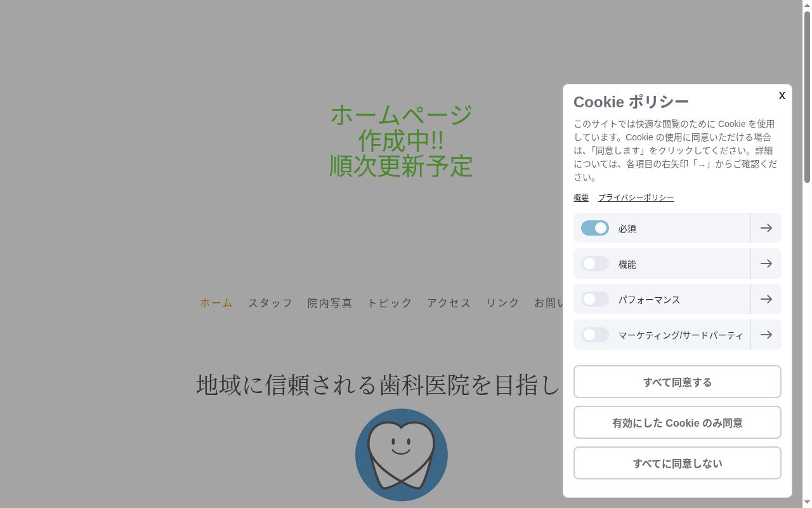Click 有効にした Cookie のみ同意 button
The height and width of the screenshot is (508, 812).
678,422
